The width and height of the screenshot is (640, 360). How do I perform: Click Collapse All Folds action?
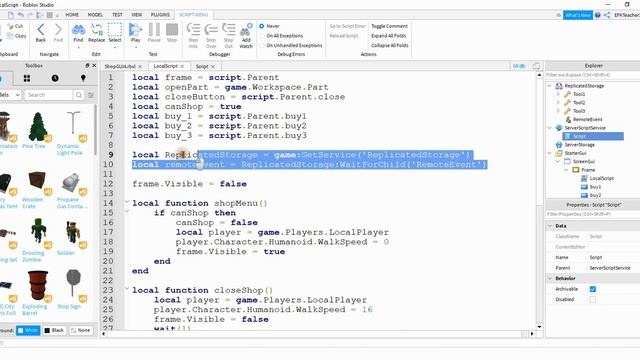(x=390, y=45)
